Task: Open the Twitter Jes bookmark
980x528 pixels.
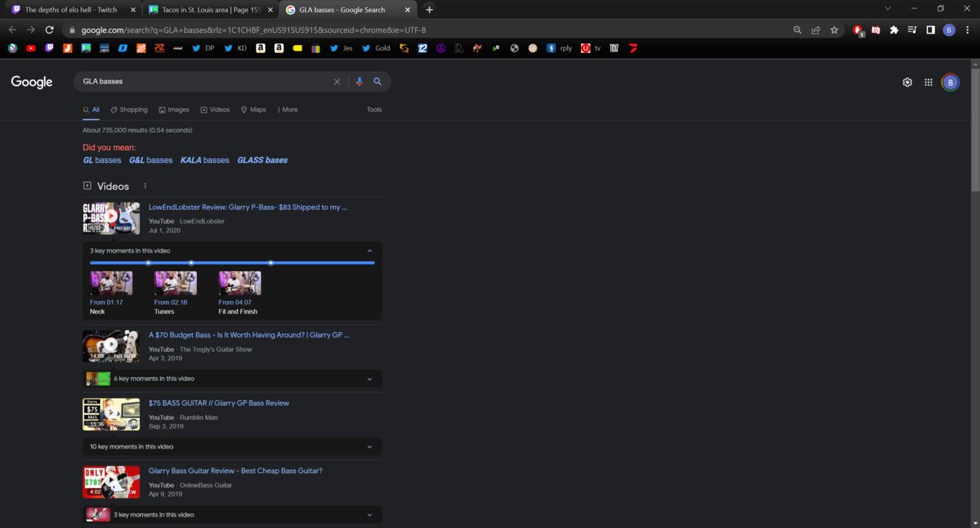Action: point(341,48)
